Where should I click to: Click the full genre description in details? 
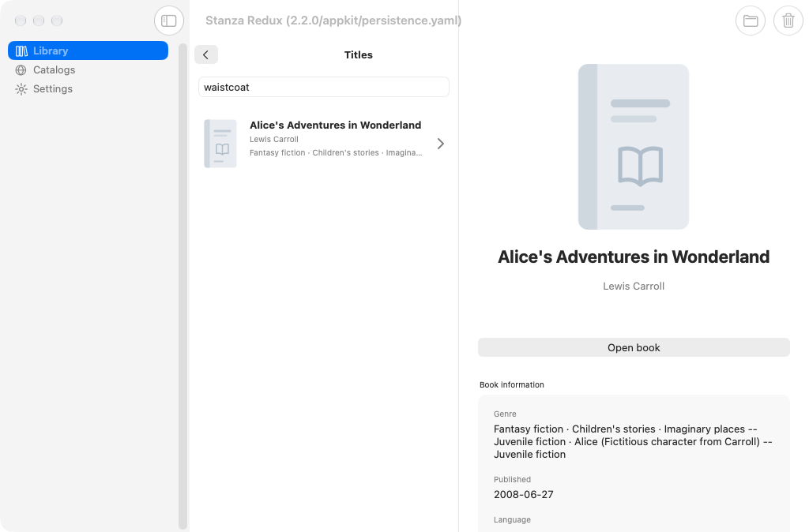pyautogui.click(x=633, y=442)
